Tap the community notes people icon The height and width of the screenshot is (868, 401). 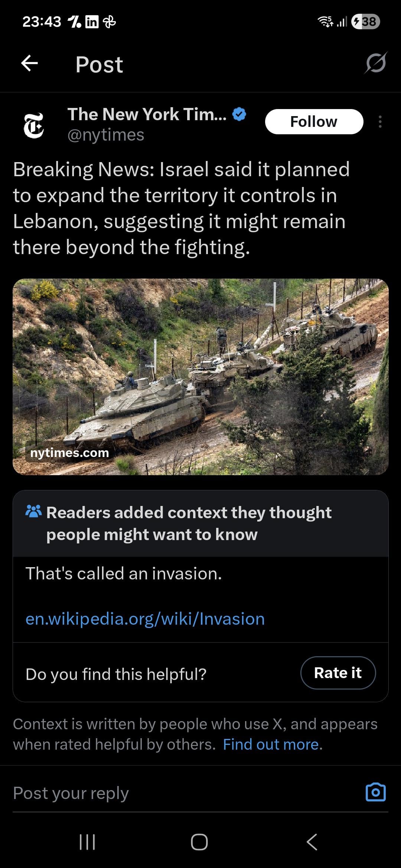tap(33, 511)
